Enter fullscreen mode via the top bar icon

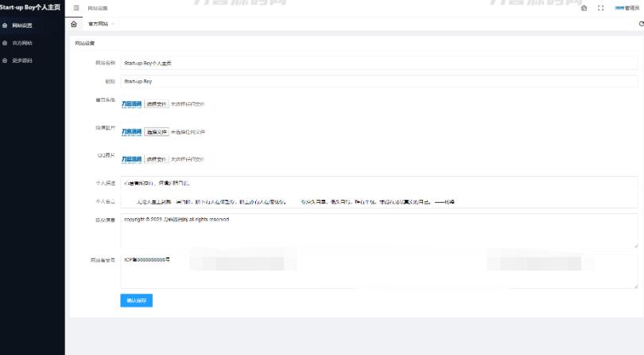(x=600, y=8)
